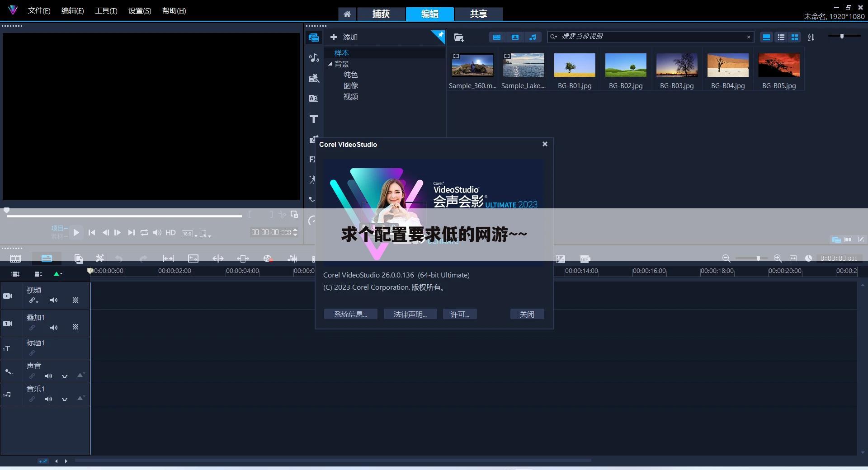Click the 法律声明... button
This screenshot has width=868, height=470.
coord(410,314)
